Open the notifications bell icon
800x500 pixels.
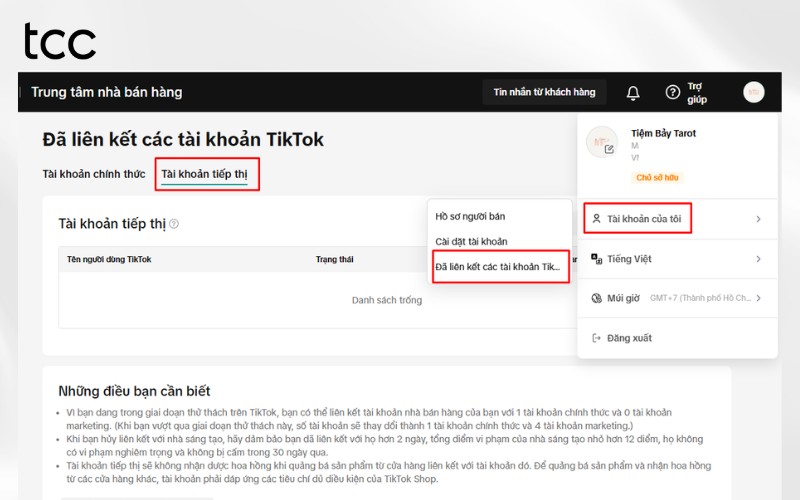click(633, 93)
